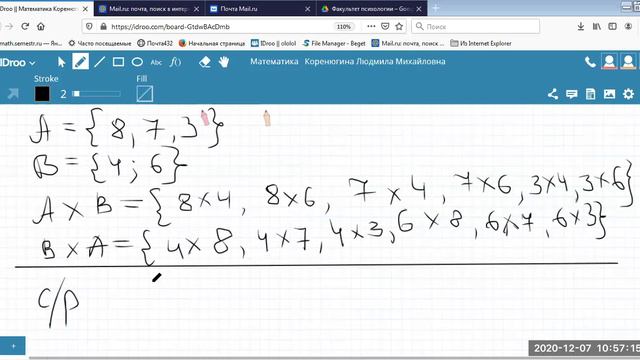This screenshot has width=640, height=360.
Task: Select the eraser tool
Action: (x=204, y=62)
